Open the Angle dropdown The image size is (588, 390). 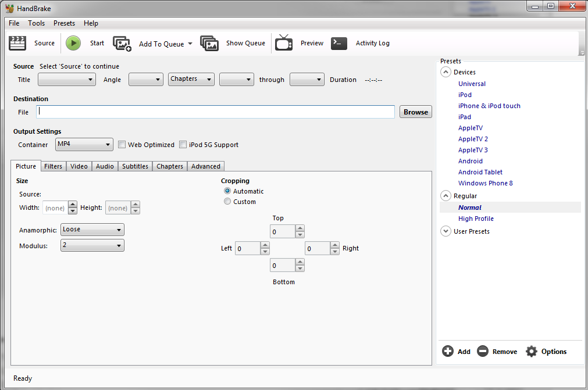pyautogui.click(x=146, y=80)
